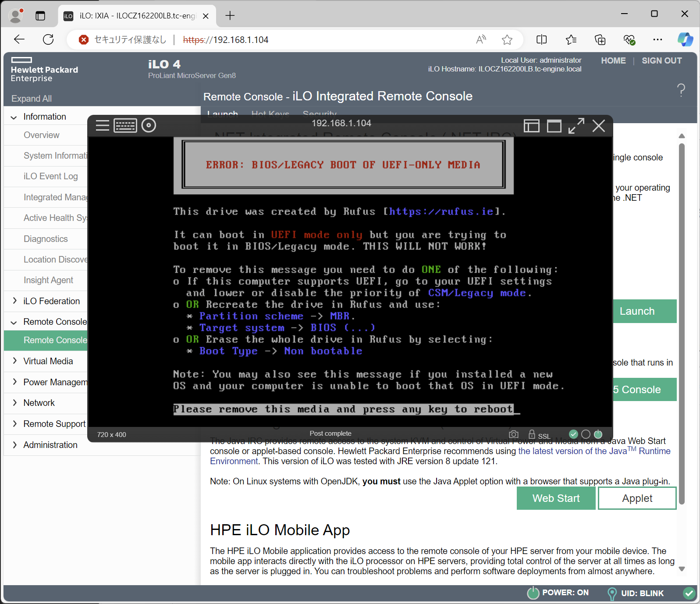Image resolution: width=700 pixels, height=604 pixels.
Task: Click the browser address bar URL
Action: [225, 40]
